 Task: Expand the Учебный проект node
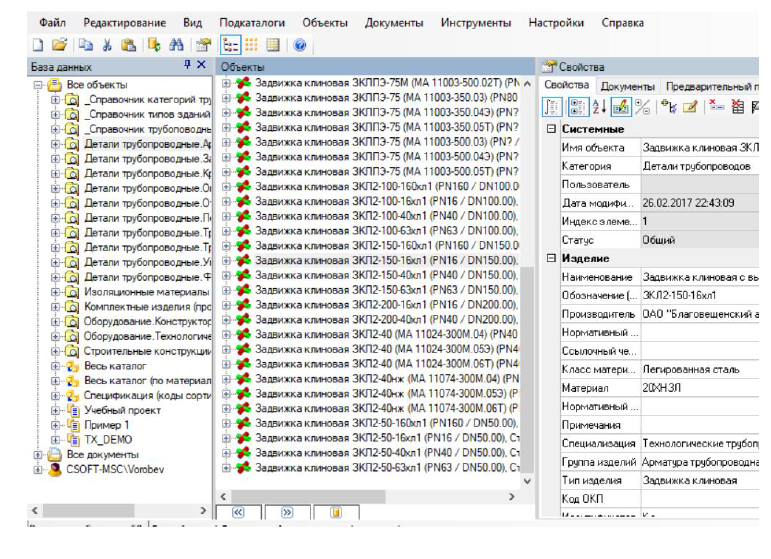(55, 411)
